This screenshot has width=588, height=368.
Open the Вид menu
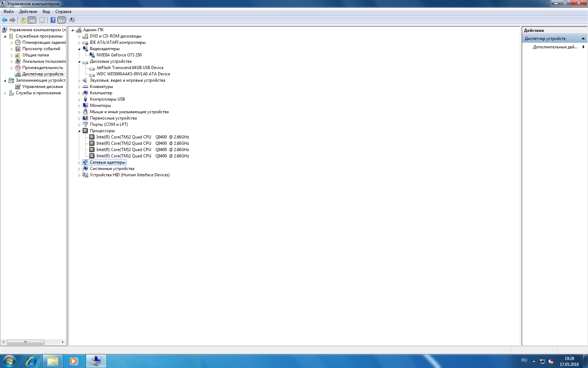pyautogui.click(x=46, y=12)
